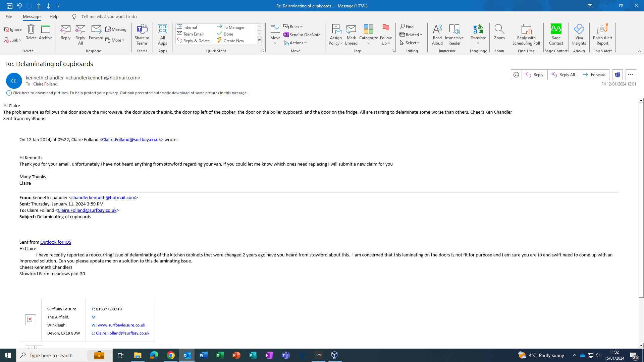Expand the Quick Steps gallery
Screen dimensions: 644x362
point(259,41)
